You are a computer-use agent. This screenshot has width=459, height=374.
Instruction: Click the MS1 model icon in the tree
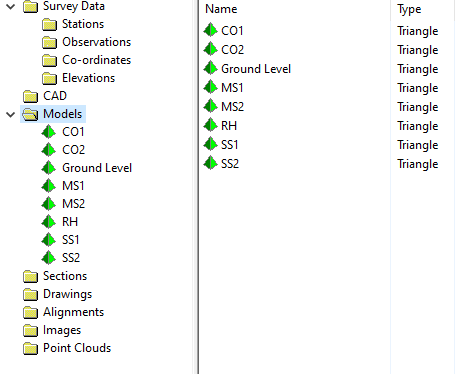49,186
